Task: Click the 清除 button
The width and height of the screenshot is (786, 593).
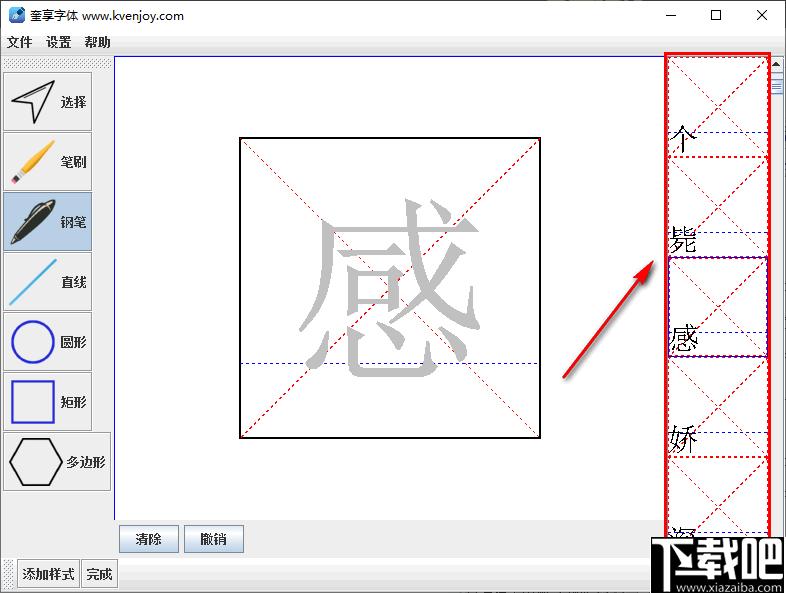Action: (x=149, y=539)
